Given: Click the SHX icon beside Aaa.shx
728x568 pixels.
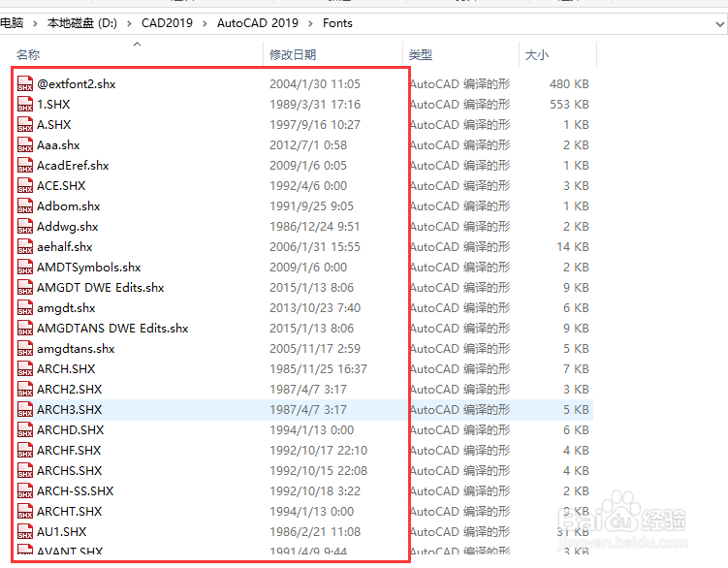Looking at the screenshot, I should click(x=25, y=144).
